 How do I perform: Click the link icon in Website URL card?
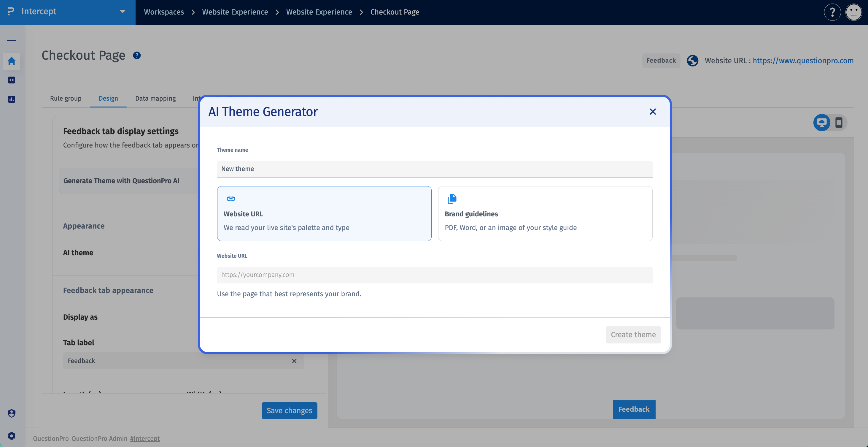tap(231, 199)
